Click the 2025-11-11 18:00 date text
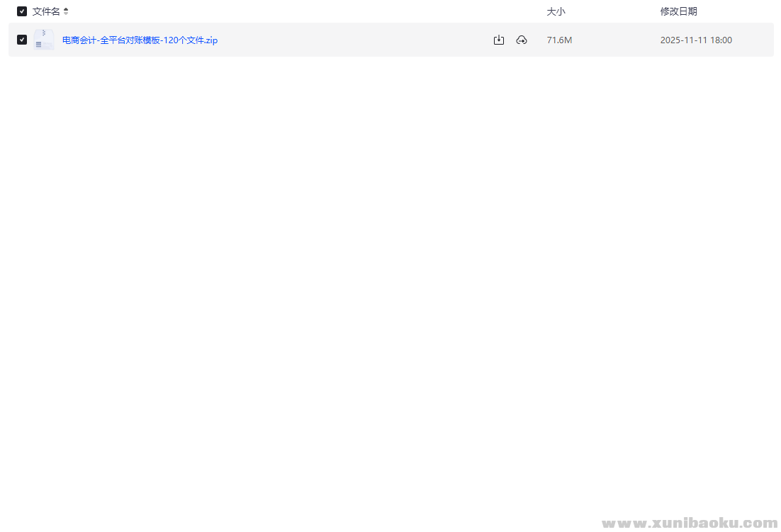Image resolution: width=781 pixels, height=532 pixels. pyautogui.click(x=696, y=40)
